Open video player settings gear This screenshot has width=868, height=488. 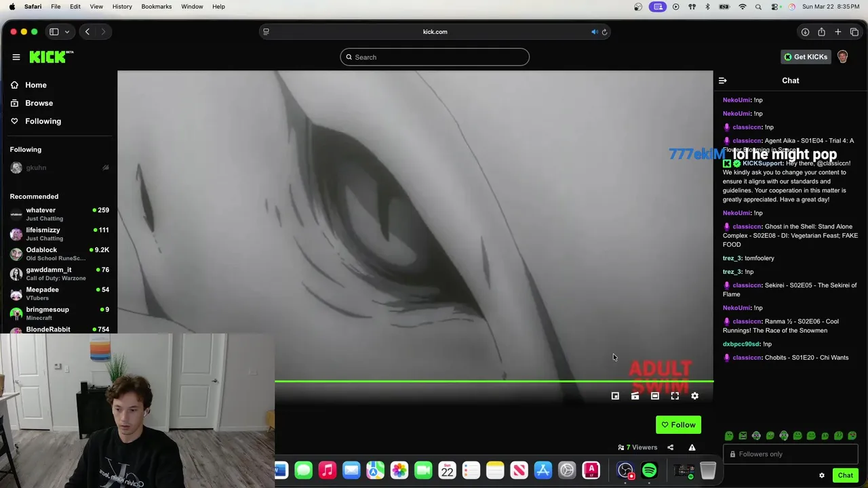(x=694, y=396)
